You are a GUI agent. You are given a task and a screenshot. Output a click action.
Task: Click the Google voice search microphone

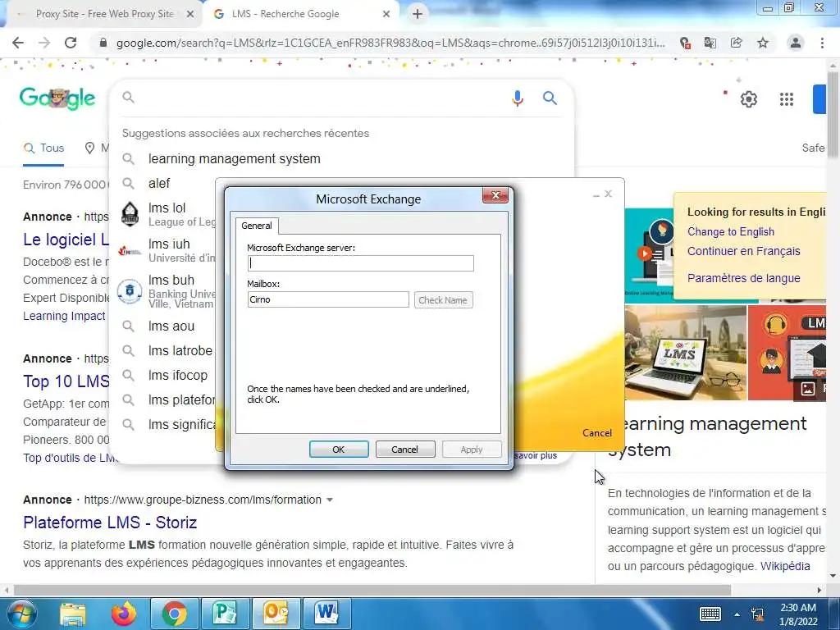click(x=518, y=98)
